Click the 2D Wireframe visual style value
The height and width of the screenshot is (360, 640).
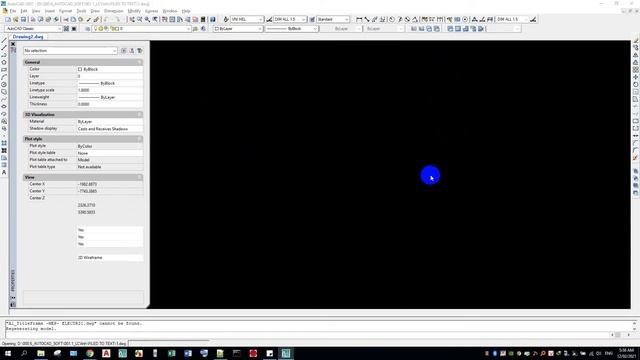coord(109,258)
